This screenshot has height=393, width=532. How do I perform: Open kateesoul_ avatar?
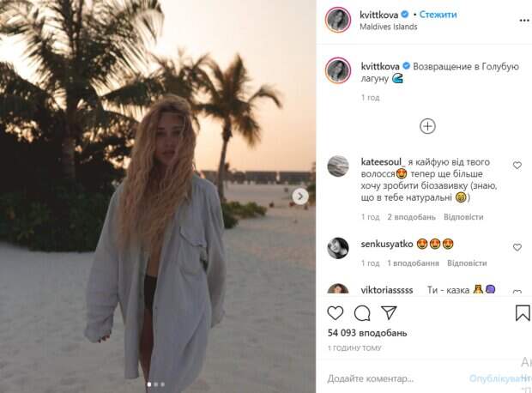point(338,166)
